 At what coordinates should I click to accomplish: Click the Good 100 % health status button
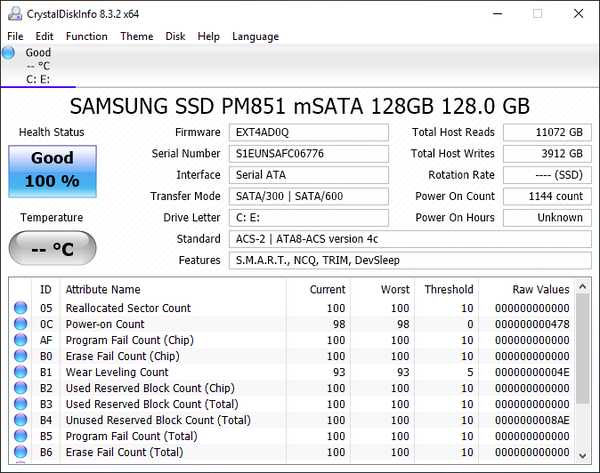click(52, 171)
